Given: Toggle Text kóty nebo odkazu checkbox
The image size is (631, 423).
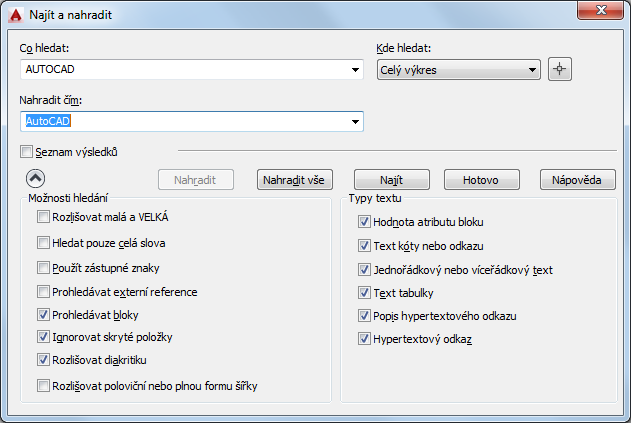Looking at the screenshot, I should 364,246.
